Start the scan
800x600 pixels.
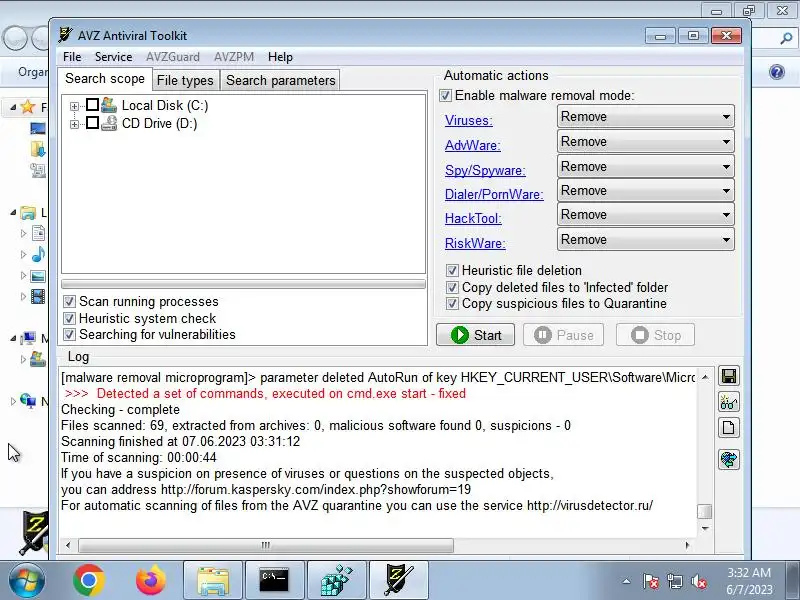pyautogui.click(x=476, y=335)
